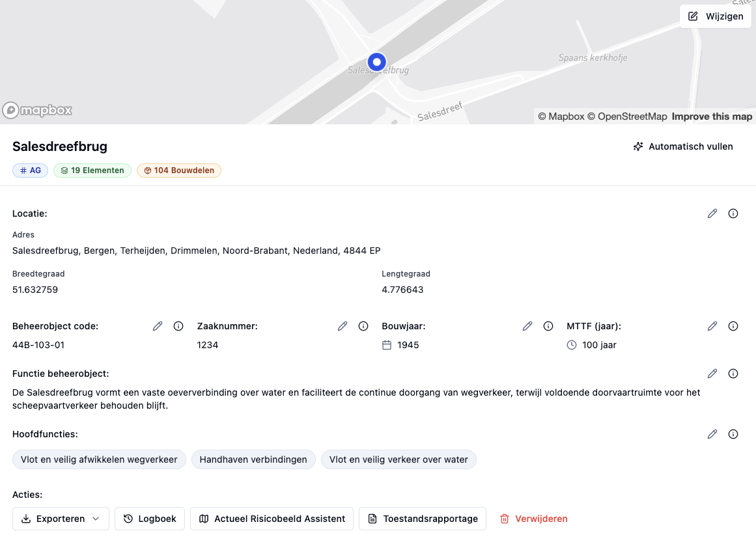756x546 pixels.
Task: Click the Breedtegraad value 51.632759
Action: click(x=35, y=290)
